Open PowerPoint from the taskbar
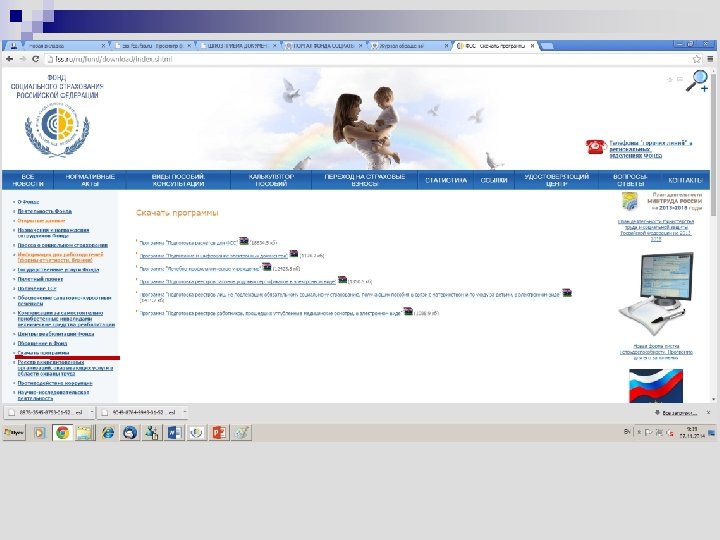 click(219, 433)
